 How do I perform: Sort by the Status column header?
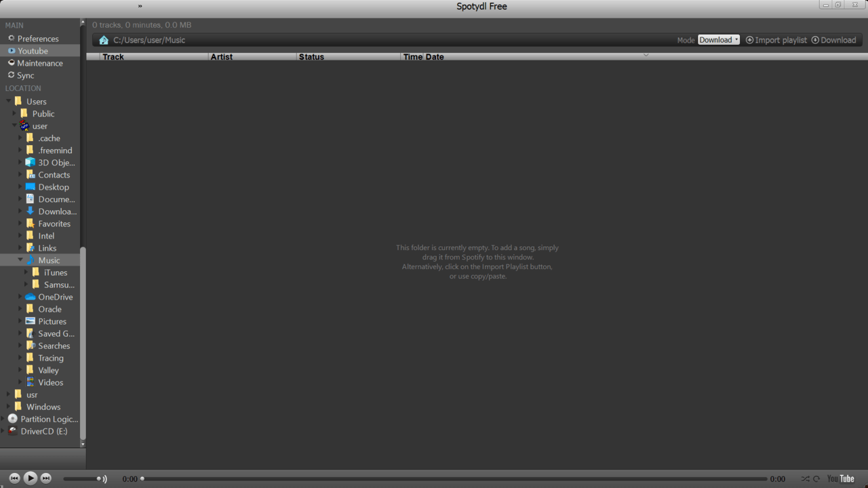click(349, 57)
